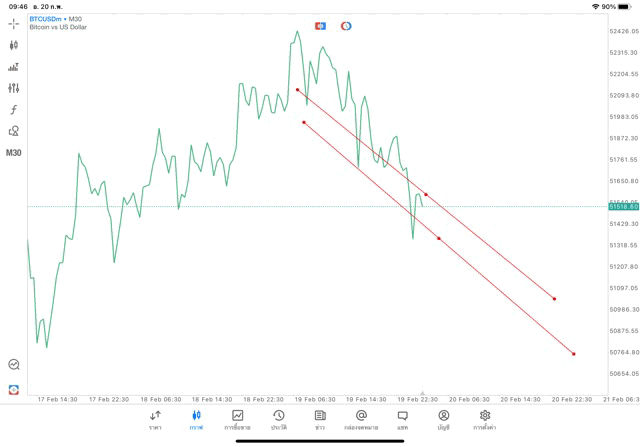Select the upper red trendline endpoint handle
Viewport: 640px width, 447px height.
point(297,90)
